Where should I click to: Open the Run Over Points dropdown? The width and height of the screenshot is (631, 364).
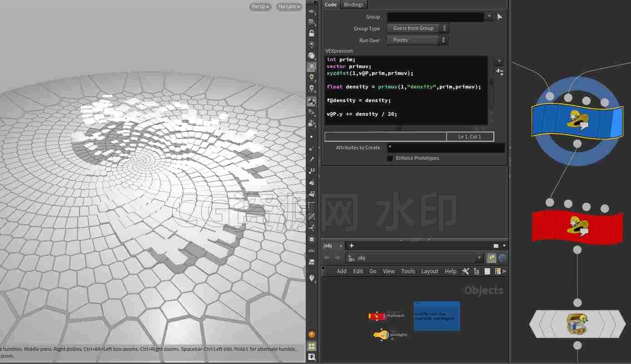coord(418,40)
